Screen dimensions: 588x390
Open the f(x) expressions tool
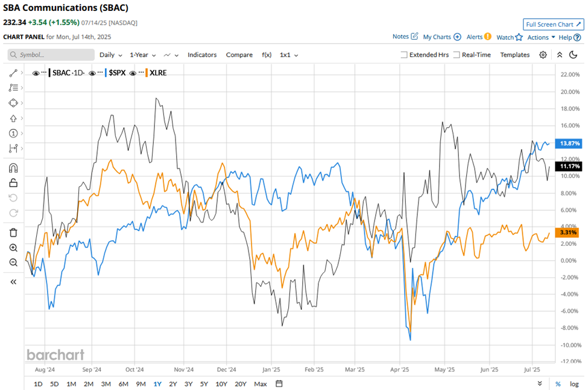[267, 55]
